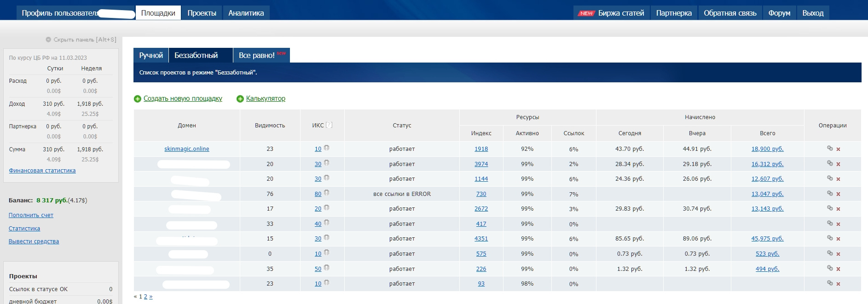Open the settings icon for skinmagic.online row

pos(830,148)
